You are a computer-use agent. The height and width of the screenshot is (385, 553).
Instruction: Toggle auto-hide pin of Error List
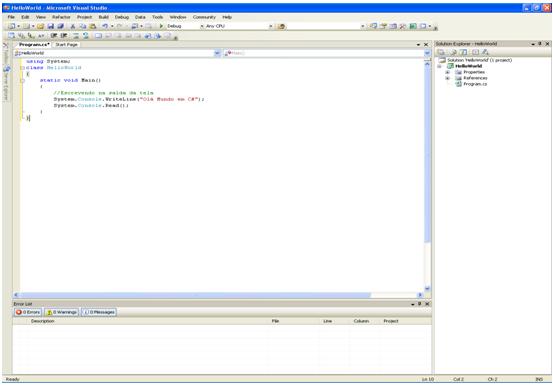(420, 304)
